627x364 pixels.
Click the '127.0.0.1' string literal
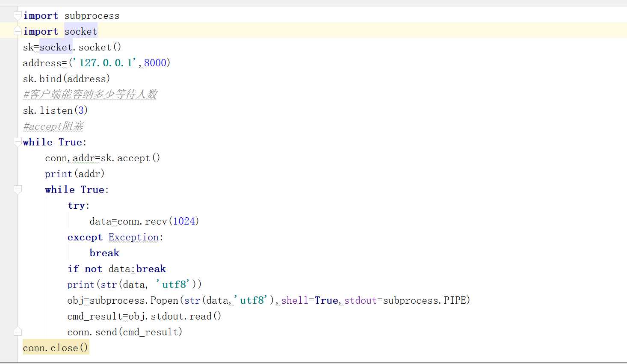point(106,63)
